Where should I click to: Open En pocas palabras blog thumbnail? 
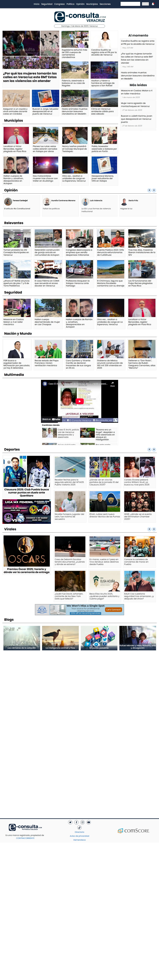tap(99, 638)
